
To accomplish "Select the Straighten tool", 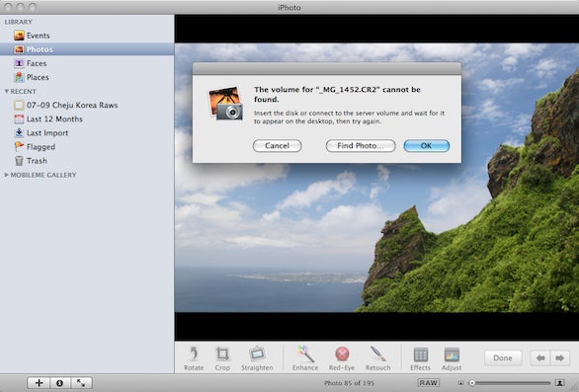I will coord(257,358).
